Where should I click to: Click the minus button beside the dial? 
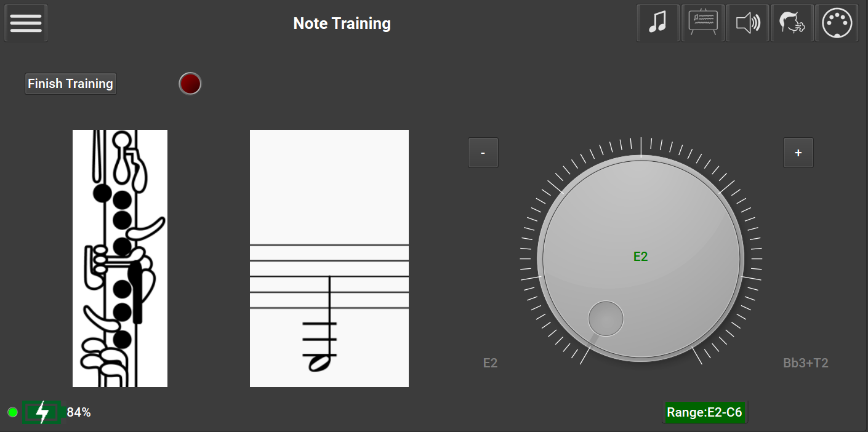(483, 153)
